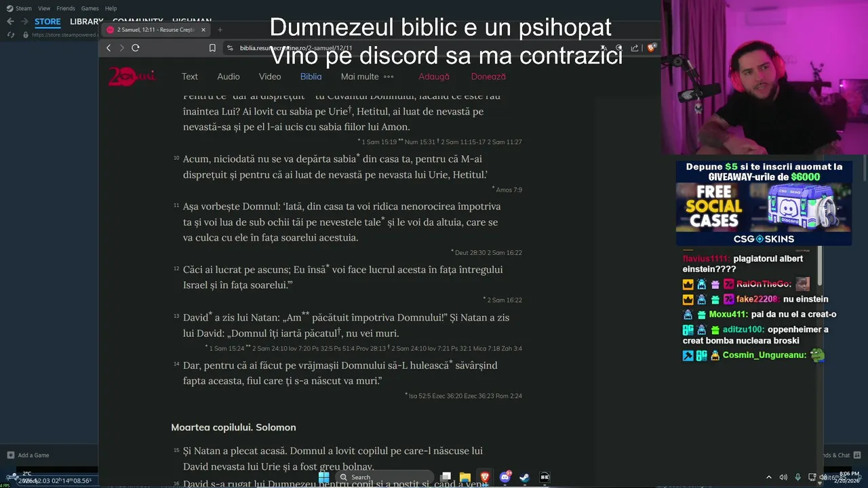Screen dimensions: 868x488
Task: Click the taskbar Search box
Action: 385,477
